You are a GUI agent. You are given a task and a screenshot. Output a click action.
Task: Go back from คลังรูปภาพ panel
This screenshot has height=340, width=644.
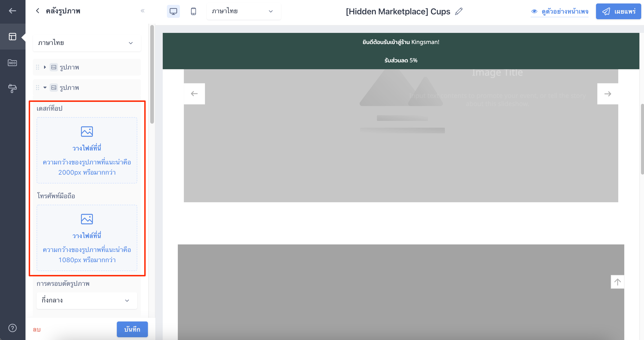(x=38, y=11)
